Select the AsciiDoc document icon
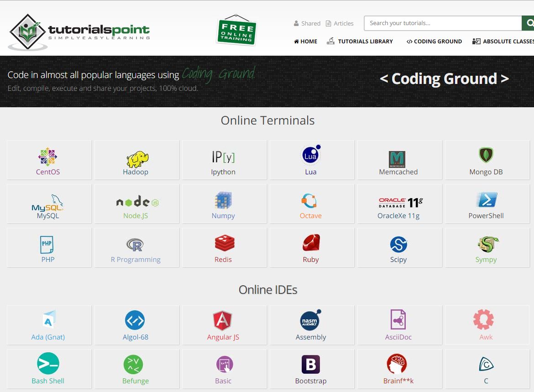This screenshot has width=534, height=392. click(398, 319)
